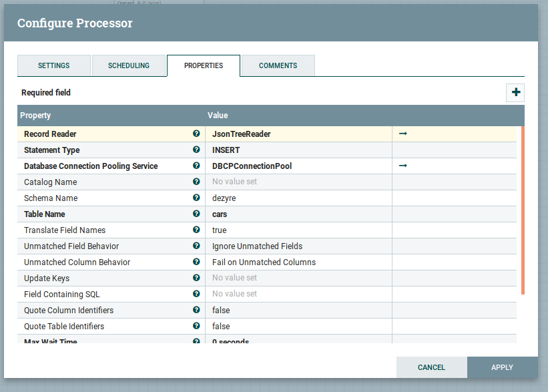Go to JsonTreeReader service using arrow icon
Screen dimensions: 548x392
(x=403, y=134)
